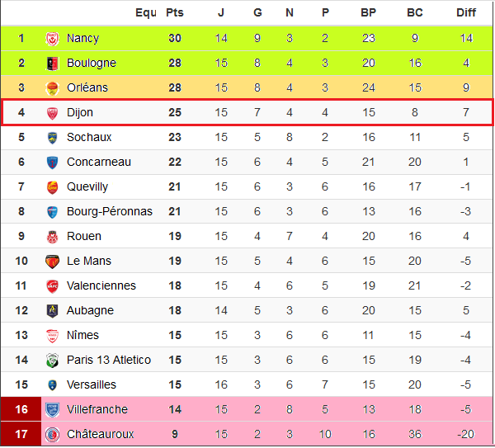Open the Paris 13 Atletico team link
The image size is (495, 448).
click(108, 360)
